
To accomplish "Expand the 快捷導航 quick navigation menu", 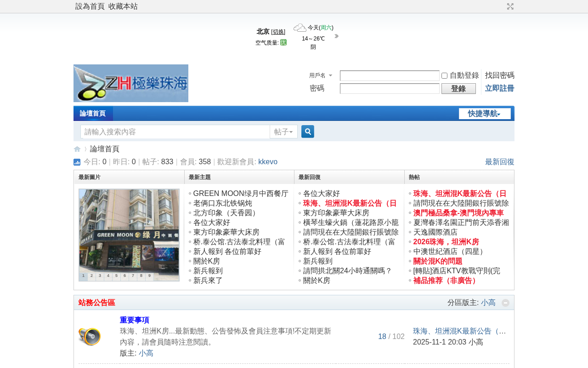I will point(485,114).
